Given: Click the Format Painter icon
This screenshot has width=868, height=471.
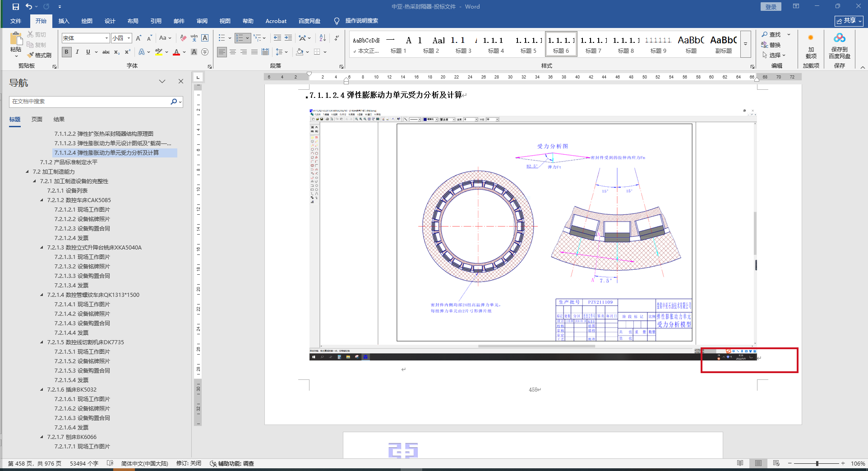Looking at the screenshot, I should pos(31,55).
